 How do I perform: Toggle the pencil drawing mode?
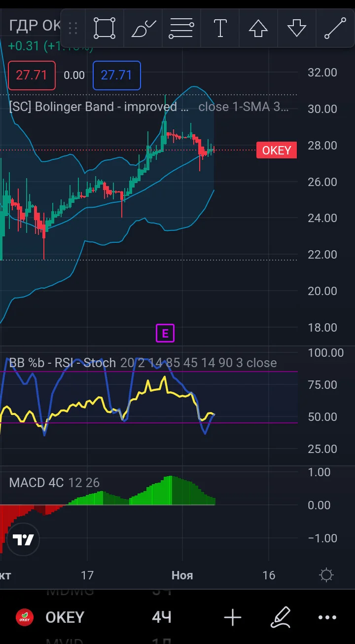pos(281,617)
